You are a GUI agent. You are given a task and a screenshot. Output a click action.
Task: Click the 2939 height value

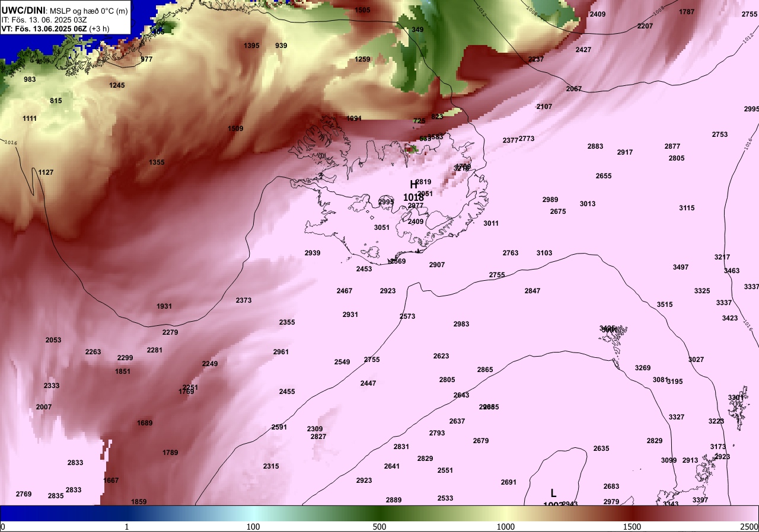point(312,253)
